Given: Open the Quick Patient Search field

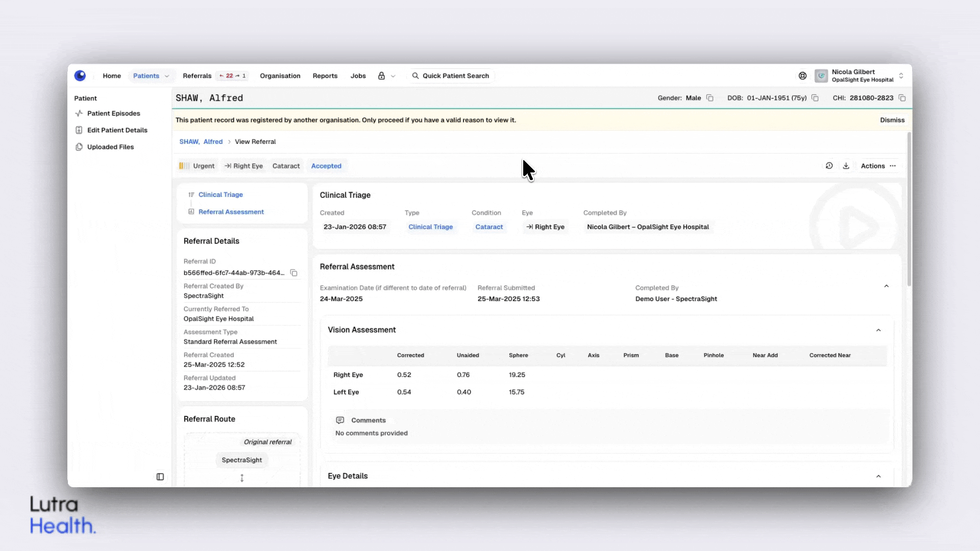Looking at the screenshot, I should (x=451, y=76).
